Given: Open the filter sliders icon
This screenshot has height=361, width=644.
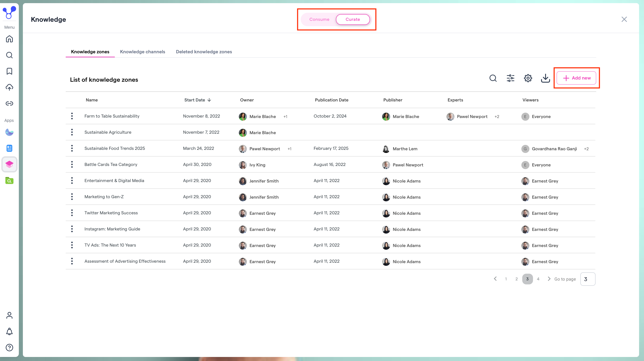Looking at the screenshot, I should click(x=511, y=78).
